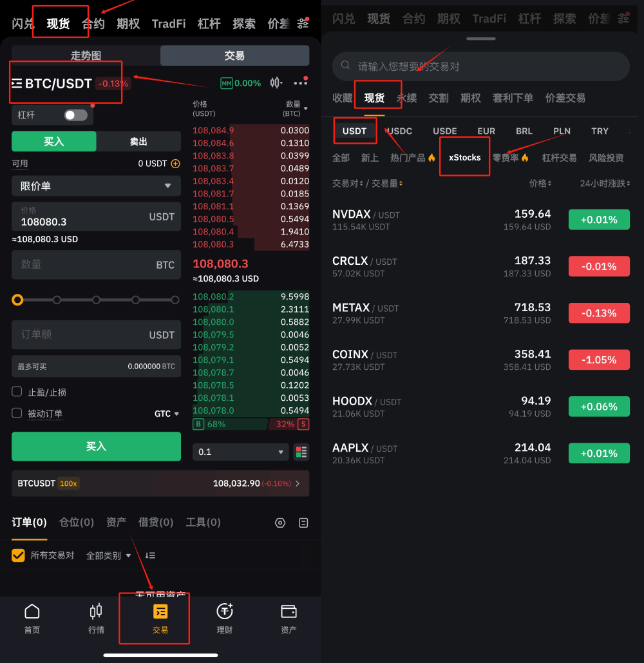Viewport: 644px width, 663px height.
Task: Switch to the xStocks category tab
Action: tap(464, 157)
